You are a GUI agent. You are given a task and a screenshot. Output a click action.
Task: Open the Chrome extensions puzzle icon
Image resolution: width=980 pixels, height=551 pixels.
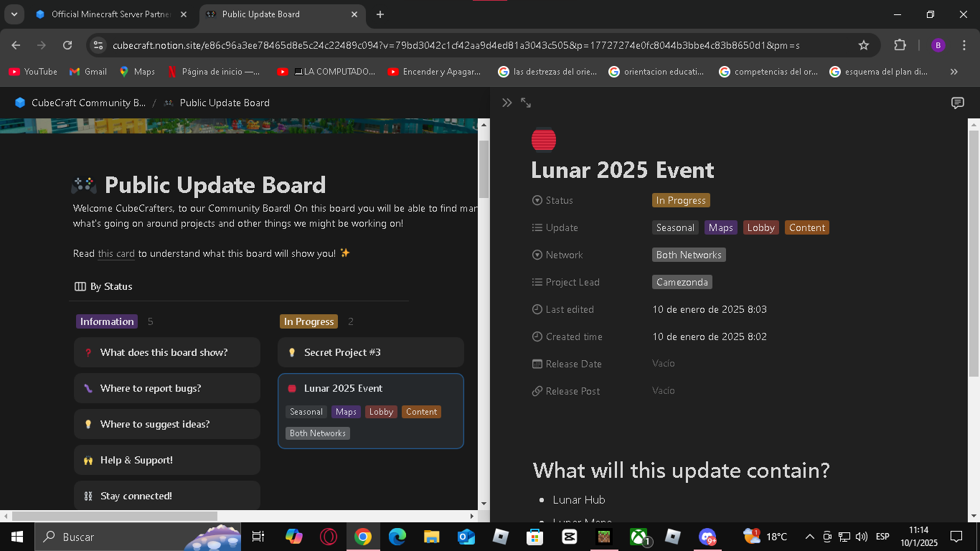900,45
